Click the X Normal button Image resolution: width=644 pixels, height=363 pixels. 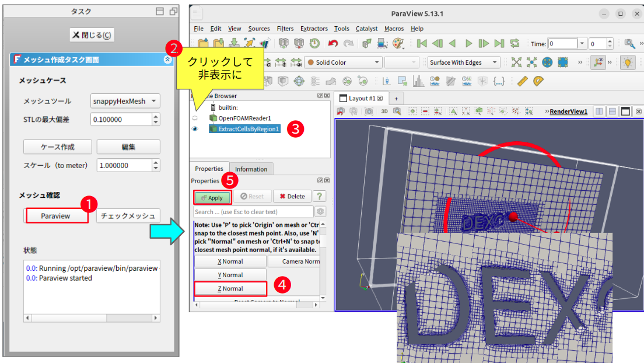[x=230, y=261]
